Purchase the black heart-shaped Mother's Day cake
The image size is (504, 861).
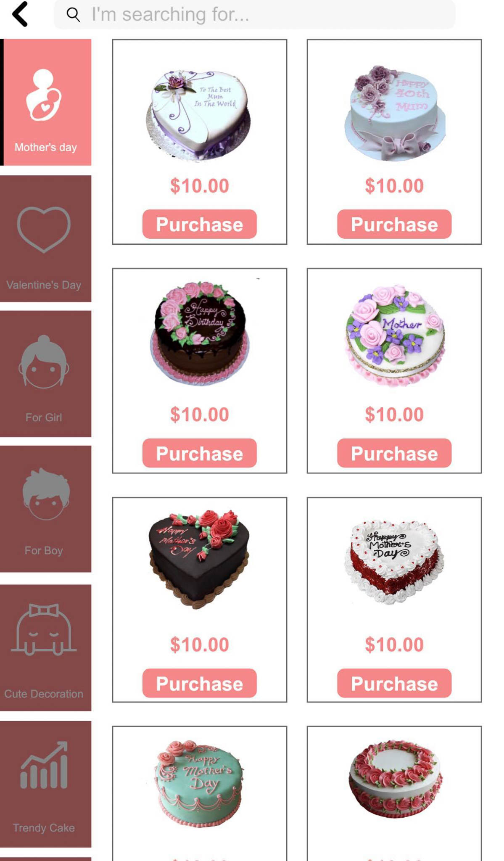(199, 683)
